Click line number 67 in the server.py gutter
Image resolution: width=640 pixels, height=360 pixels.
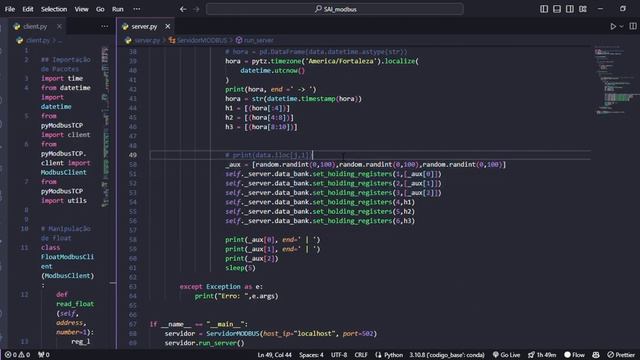pos(132,324)
